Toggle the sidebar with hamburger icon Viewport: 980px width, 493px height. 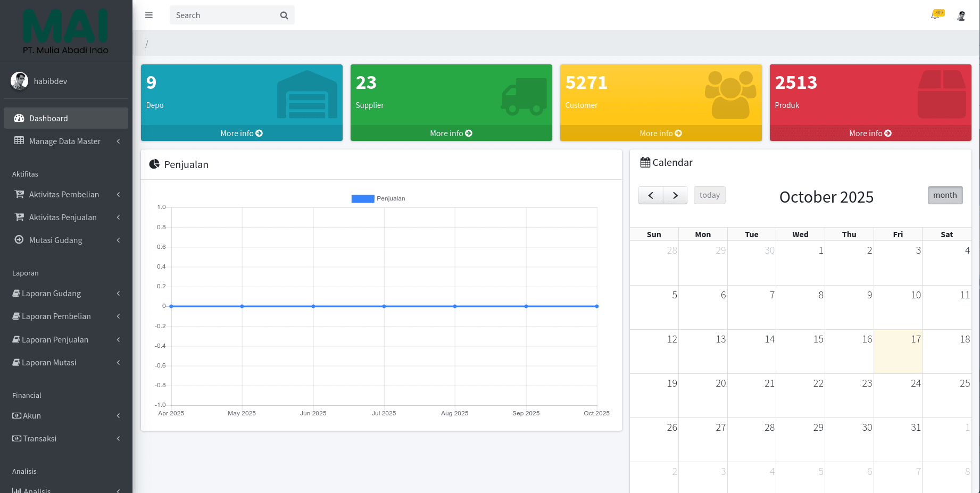(149, 15)
